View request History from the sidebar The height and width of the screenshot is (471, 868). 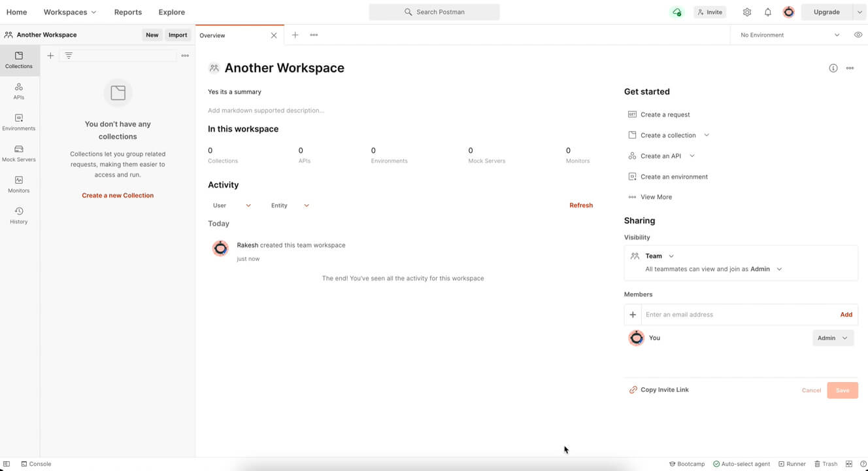click(18, 215)
